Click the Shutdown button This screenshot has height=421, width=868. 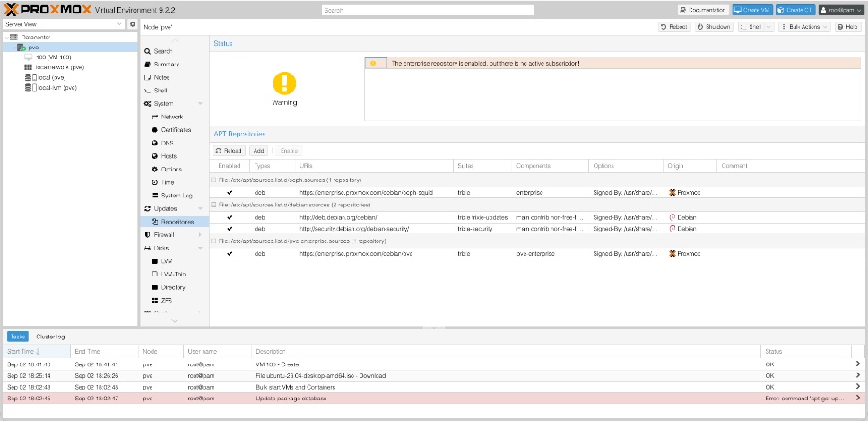(x=714, y=27)
